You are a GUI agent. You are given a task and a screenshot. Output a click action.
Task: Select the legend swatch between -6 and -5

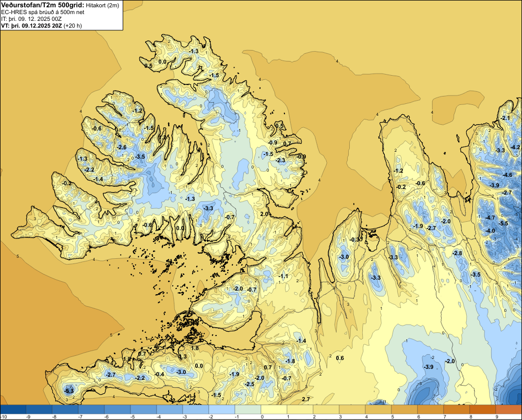point(117,410)
